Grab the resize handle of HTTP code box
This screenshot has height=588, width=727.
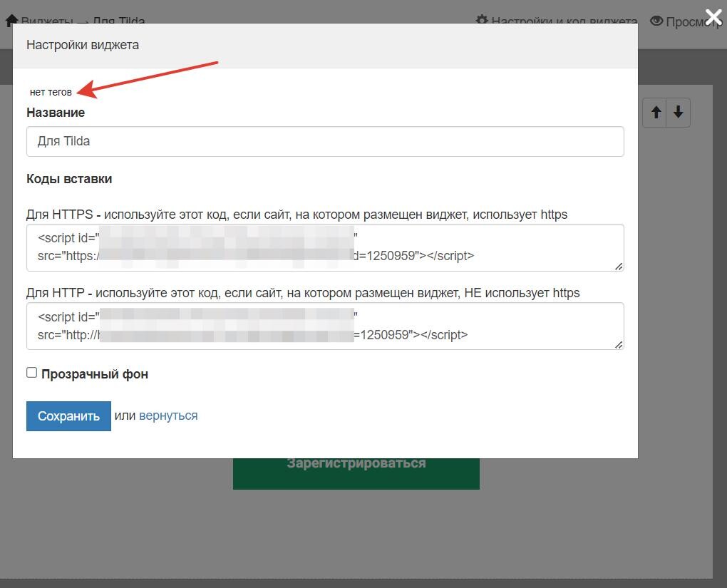coord(619,344)
